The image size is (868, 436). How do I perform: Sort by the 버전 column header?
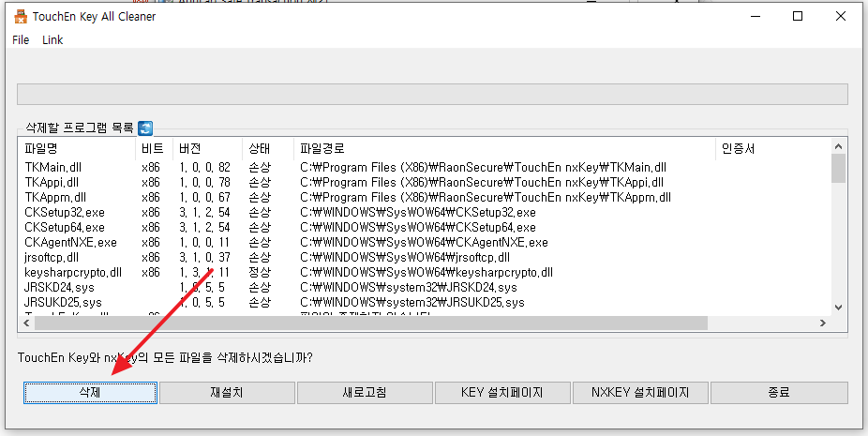[x=207, y=148]
